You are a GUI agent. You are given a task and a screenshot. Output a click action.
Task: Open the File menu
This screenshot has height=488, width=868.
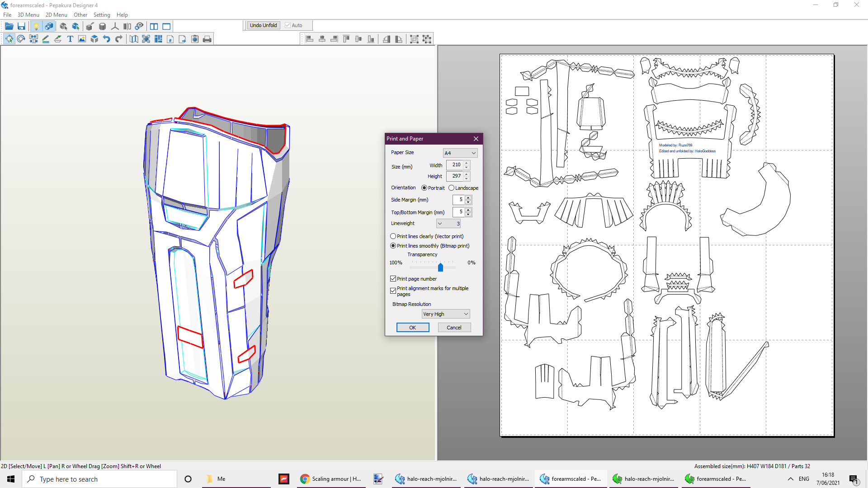click(x=7, y=15)
